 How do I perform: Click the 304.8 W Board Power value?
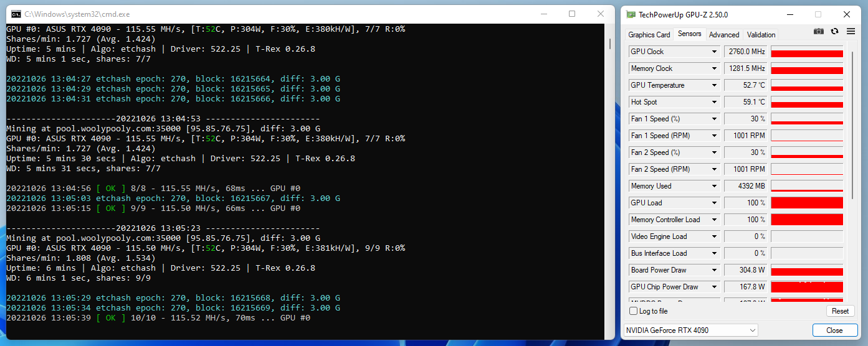click(746, 270)
